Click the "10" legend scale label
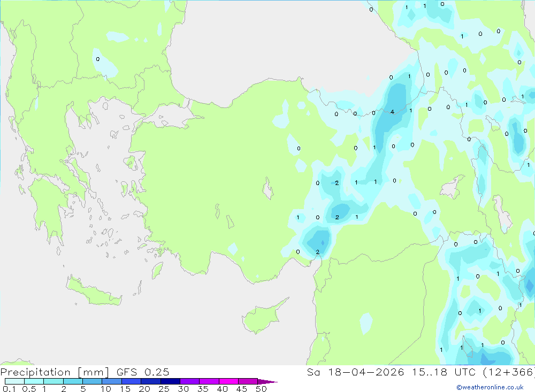The image size is (535, 392). [x=106, y=389]
